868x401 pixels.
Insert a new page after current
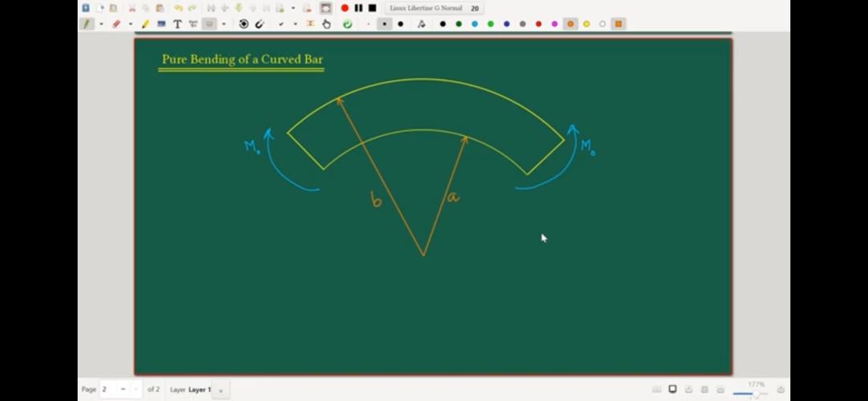click(280, 8)
